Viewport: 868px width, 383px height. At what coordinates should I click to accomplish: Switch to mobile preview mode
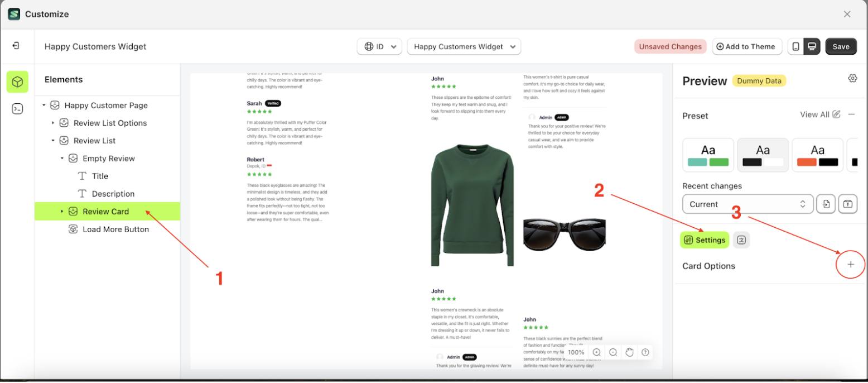tap(795, 47)
